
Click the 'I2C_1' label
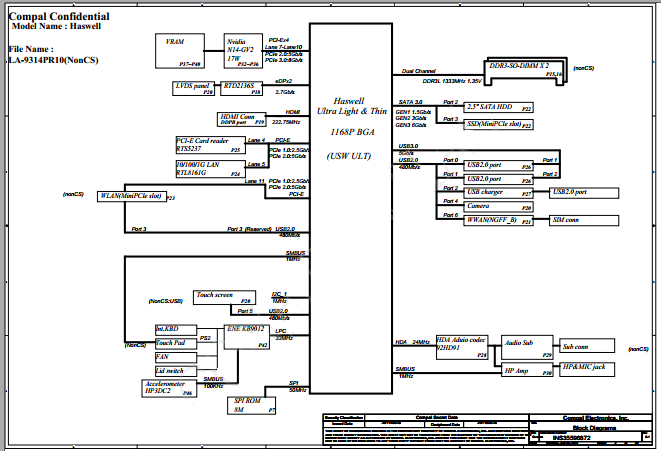point(279,294)
